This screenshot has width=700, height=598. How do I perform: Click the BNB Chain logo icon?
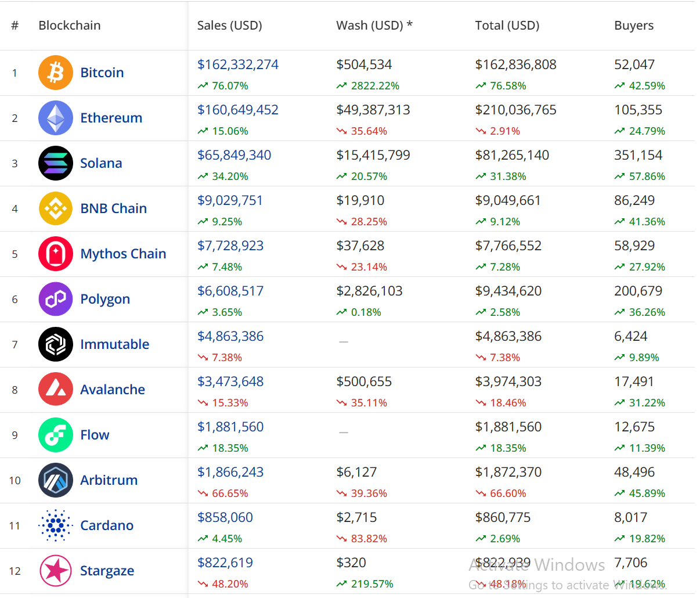[56, 208]
